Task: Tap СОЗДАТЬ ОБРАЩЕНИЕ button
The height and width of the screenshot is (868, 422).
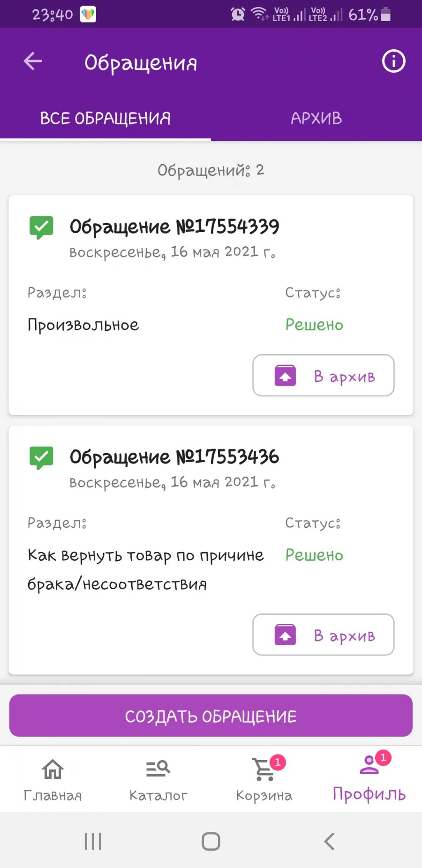Action: click(211, 716)
